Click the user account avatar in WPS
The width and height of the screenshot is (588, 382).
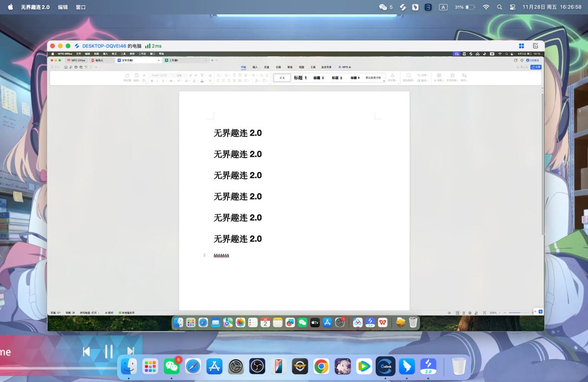(528, 60)
